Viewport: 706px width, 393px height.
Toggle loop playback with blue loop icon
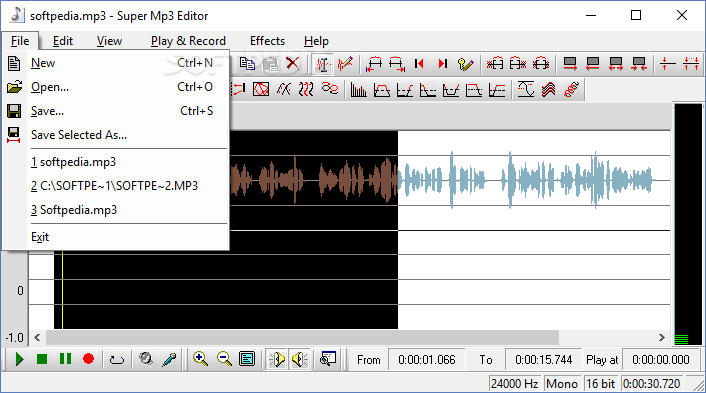[x=117, y=359]
